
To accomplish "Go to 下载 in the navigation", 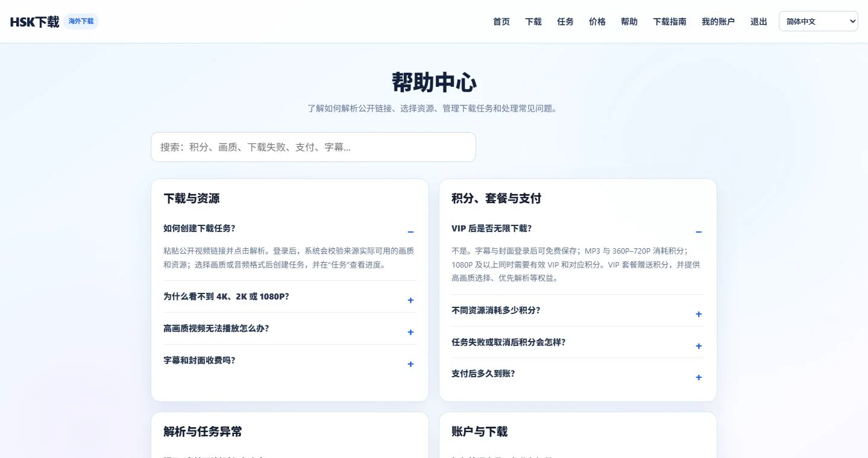I will tap(533, 22).
